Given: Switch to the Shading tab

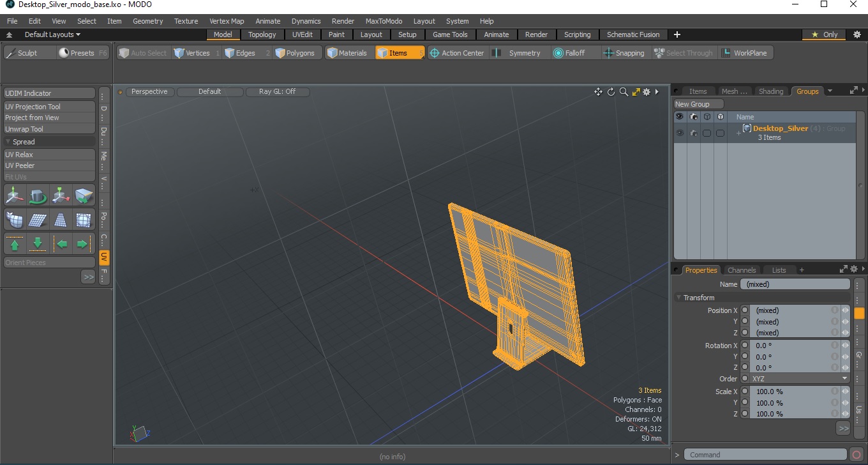Looking at the screenshot, I should (770, 91).
